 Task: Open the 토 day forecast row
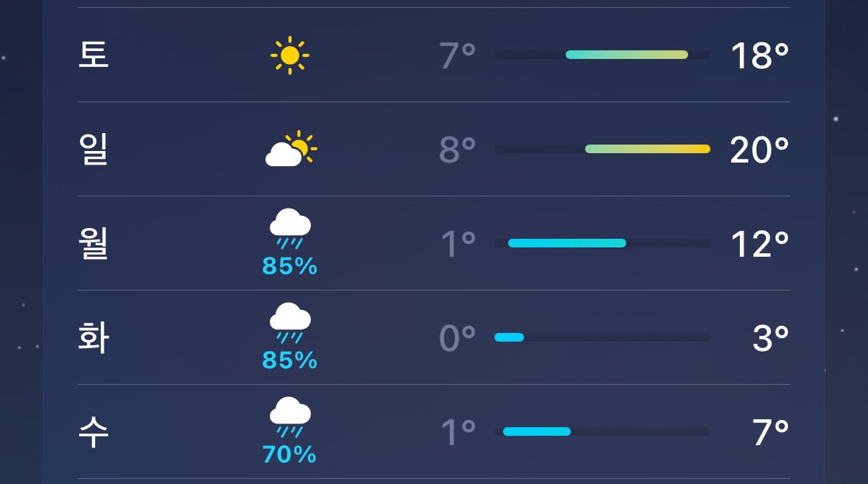click(x=434, y=55)
